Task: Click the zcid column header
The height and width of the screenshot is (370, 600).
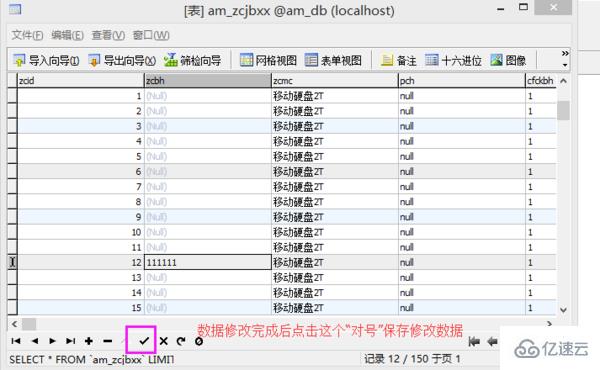Action: (81, 81)
